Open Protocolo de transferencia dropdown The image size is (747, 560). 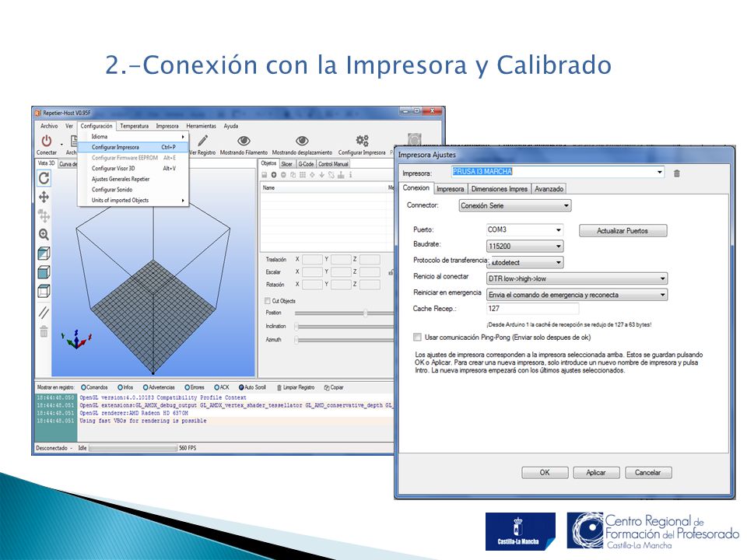click(x=524, y=262)
